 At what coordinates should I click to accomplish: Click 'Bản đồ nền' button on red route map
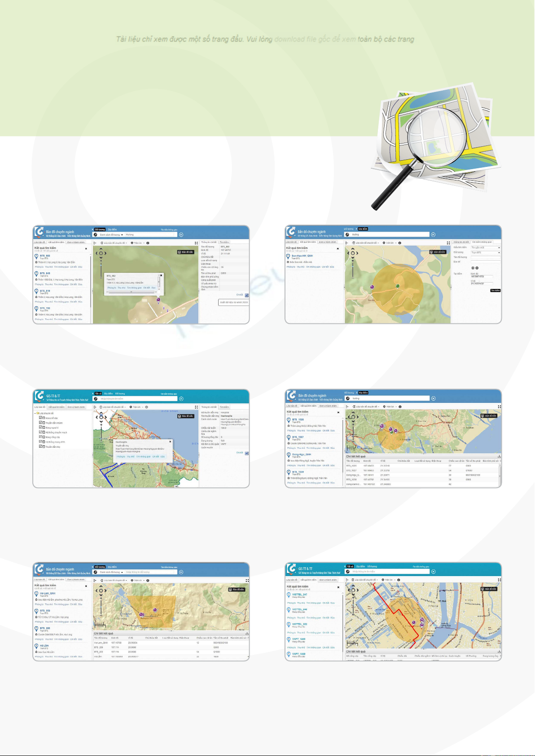click(489, 589)
